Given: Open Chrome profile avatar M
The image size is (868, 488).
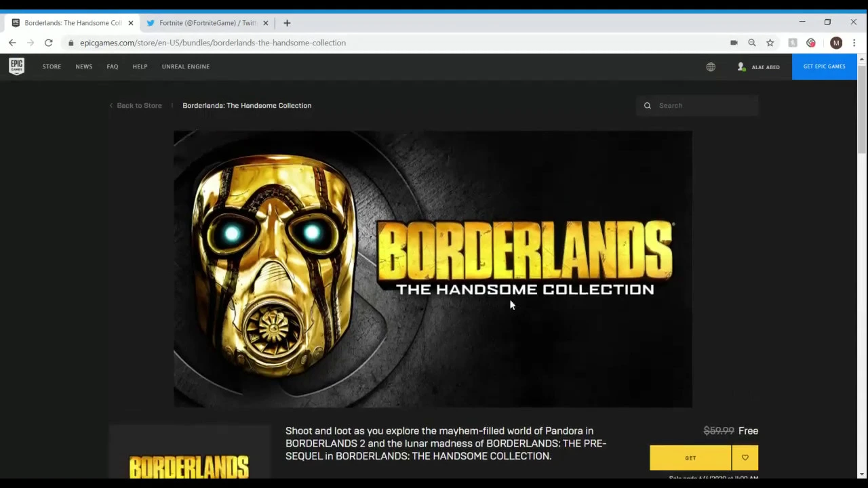Looking at the screenshot, I should pyautogui.click(x=836, y=43).
